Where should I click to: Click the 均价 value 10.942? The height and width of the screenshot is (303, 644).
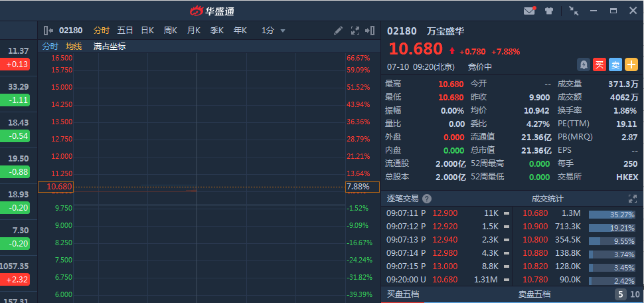[x=537, y=110]
